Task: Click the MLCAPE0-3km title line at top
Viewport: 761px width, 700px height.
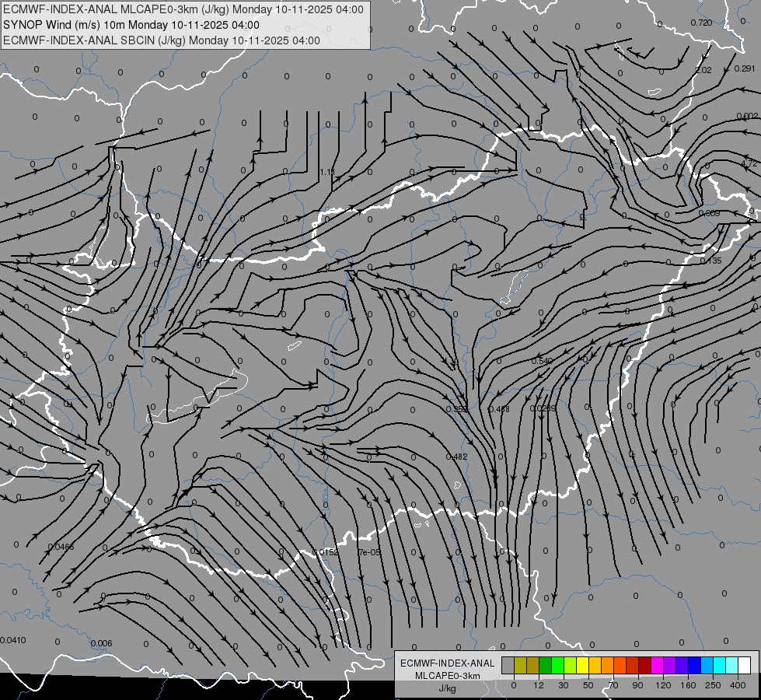Action: pos(183,9)
